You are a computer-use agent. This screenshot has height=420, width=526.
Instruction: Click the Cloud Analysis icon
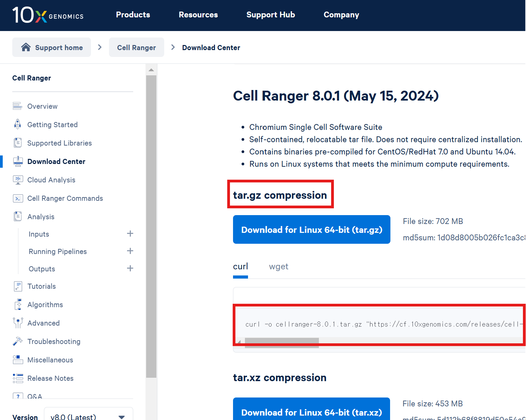[x=18, y=180]
